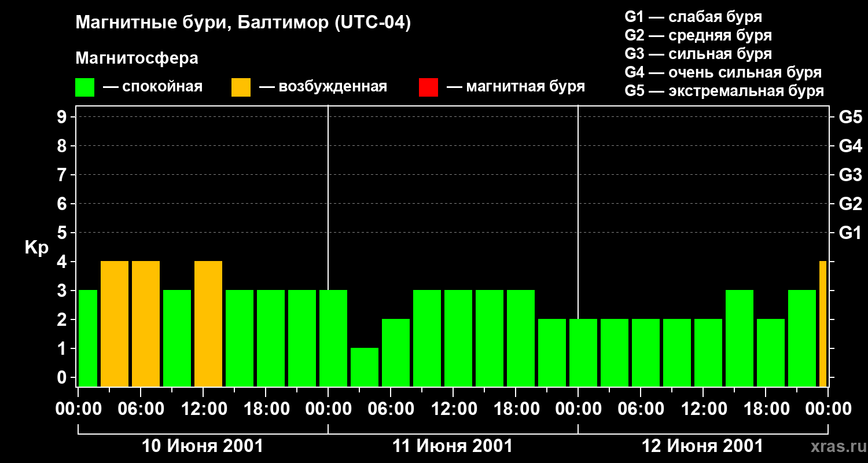Click the 'Магнитосфера' legend heading
Viewport: 868px width, 463px height.
[x=137, y=58]
